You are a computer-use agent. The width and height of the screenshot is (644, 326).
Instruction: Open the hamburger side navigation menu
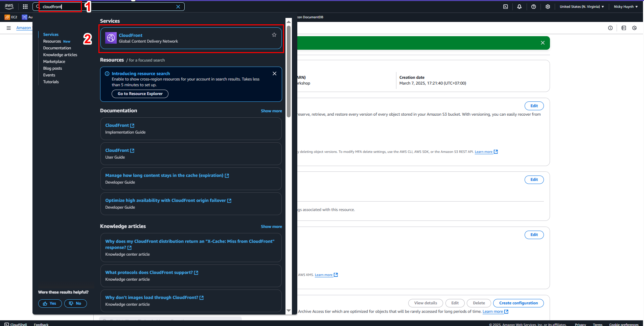(x=9, y=28)
